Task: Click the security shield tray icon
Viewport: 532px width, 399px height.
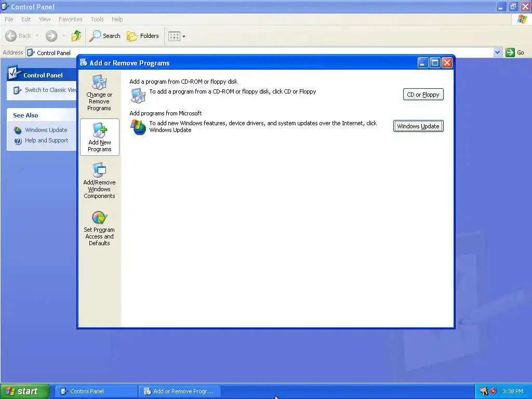Action: pos(494,391)
